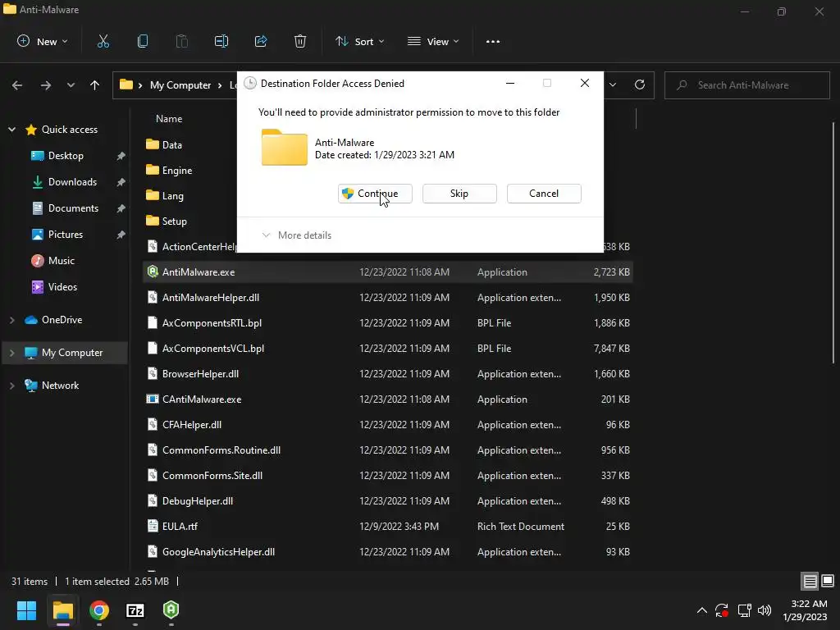This screenshot has width=840, height=630.
Task: Collapse the Quick access tree node
Action: tap(11, 130)
